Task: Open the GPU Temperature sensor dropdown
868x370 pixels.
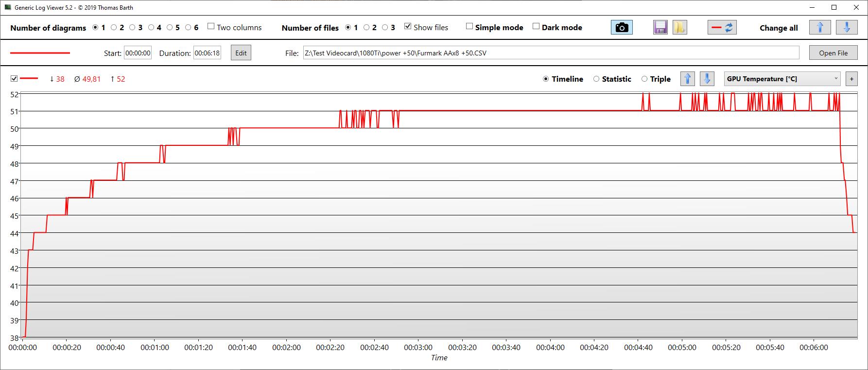Action: tap(782, 79)
